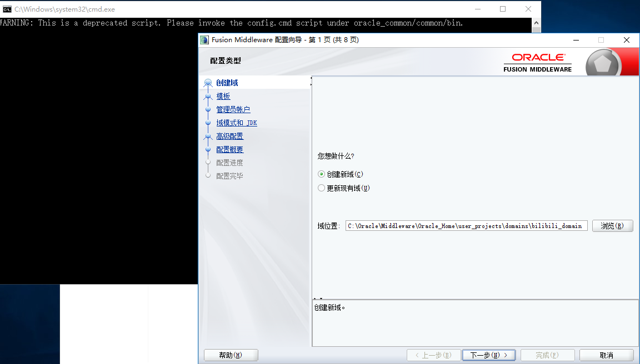Image resolution: width=640 pixels, height=364 pixels.
Task: Go to the 配置概要 step link
Action: (x=230, y=150)
